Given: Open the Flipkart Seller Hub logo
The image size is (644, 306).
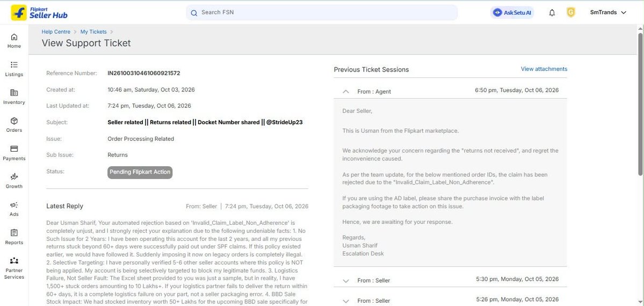Looking at the screenshot, I should (x=39, y=12).
